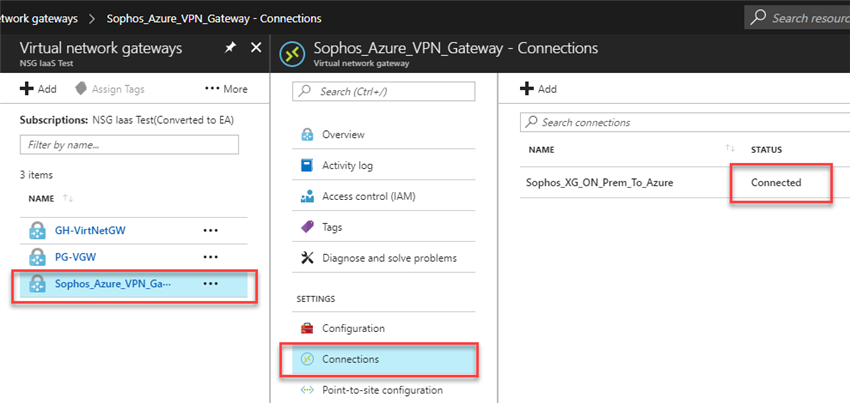
Task: Sort connections by NAME column arrows
Action: click(730, 149)
